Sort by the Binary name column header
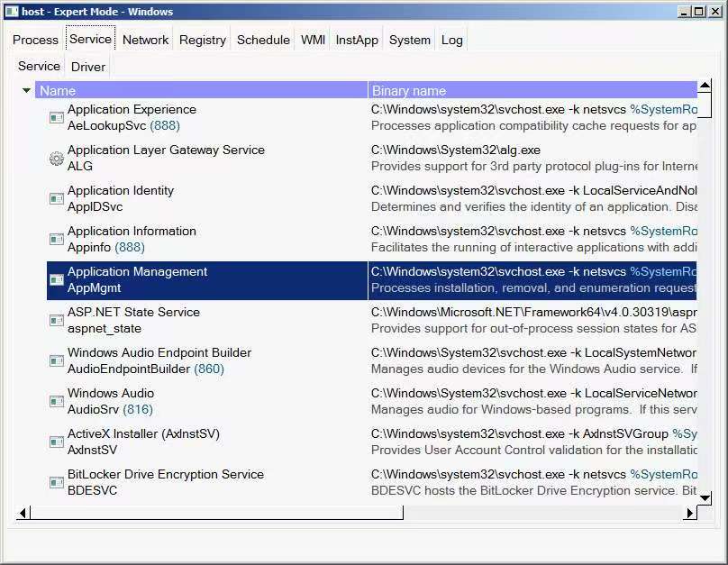This screenshot has height=565, width=728. [x=532, y=91]
